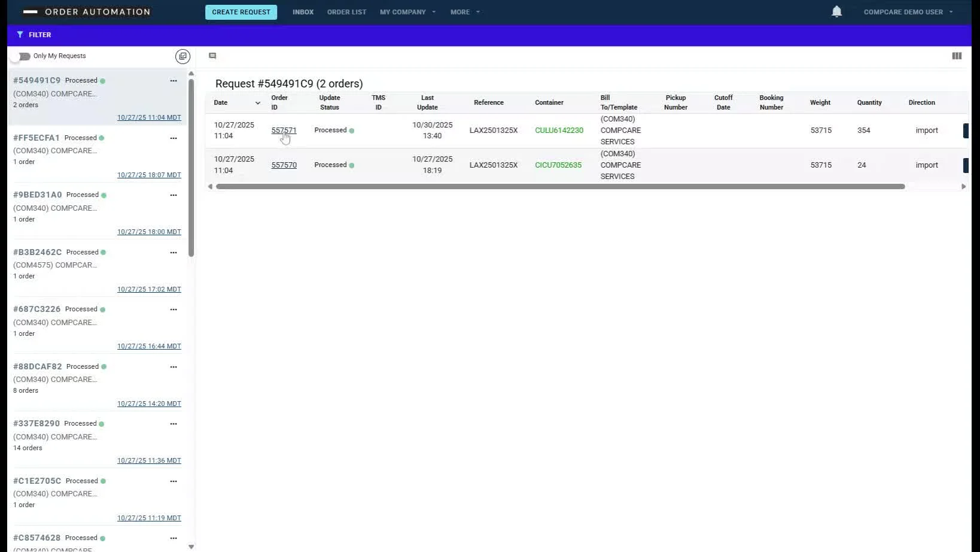The image size is (980, 552).
Task: Open more options for request #337E8290
Action: click(174, 424)
